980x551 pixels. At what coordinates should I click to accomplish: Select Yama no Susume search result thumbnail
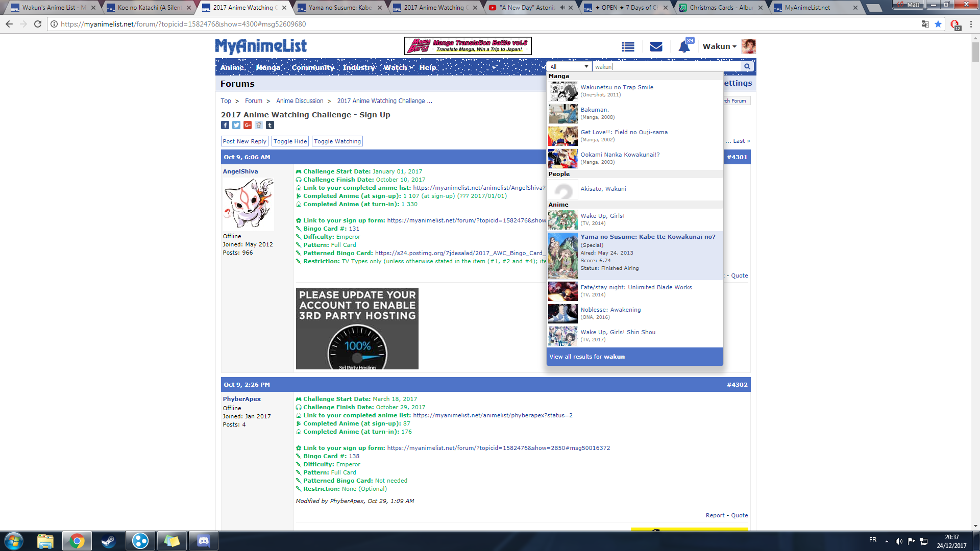click(562, 255)
